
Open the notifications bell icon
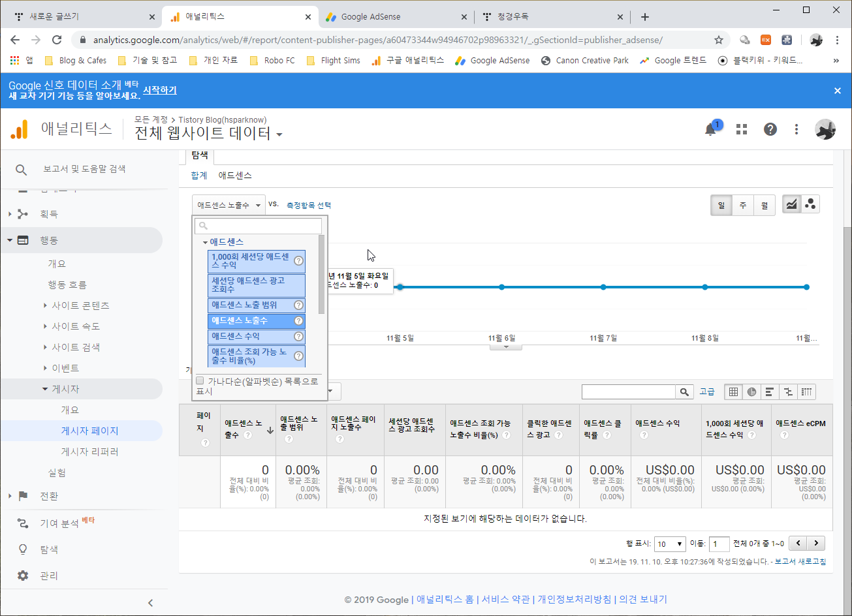[x=710, y=129]
